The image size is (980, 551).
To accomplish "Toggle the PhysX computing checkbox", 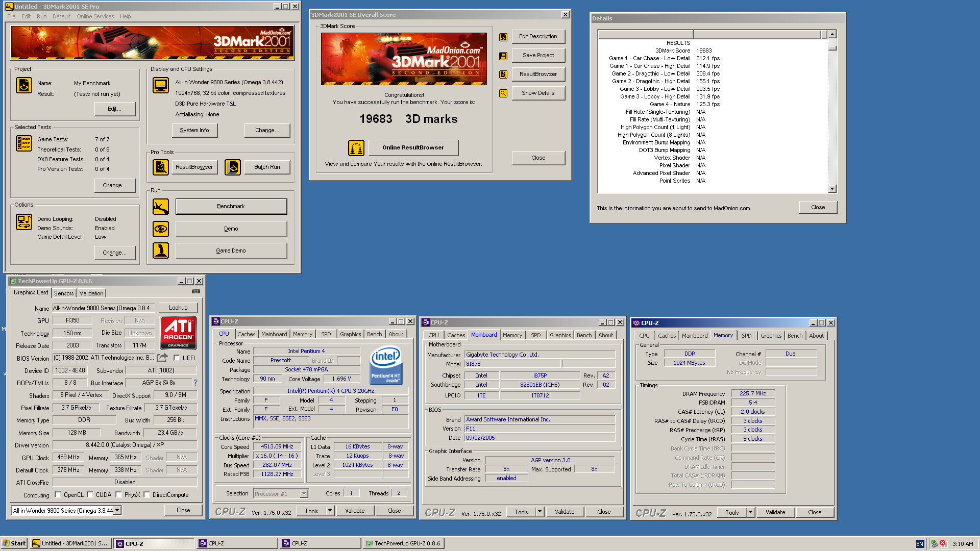I will (118, 495).
